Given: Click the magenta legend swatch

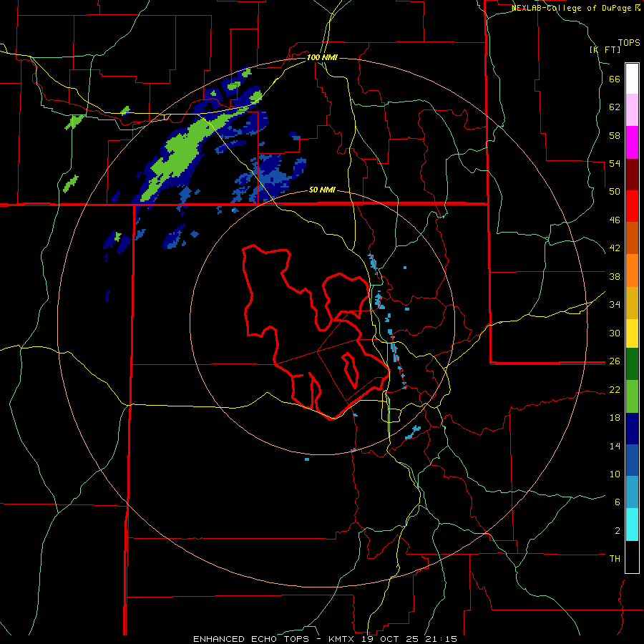Looking at the screenshot, I should (632, 142).
